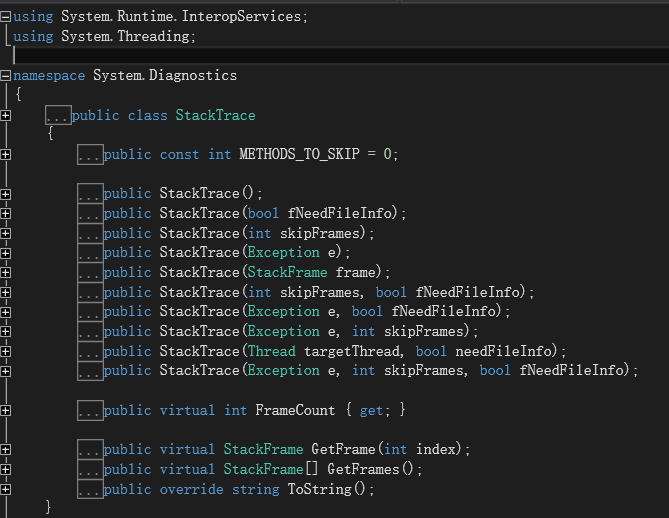Screen dimensions: 669x518
Task: Click the StackTrace class name identifier
Action: (215, 115)
